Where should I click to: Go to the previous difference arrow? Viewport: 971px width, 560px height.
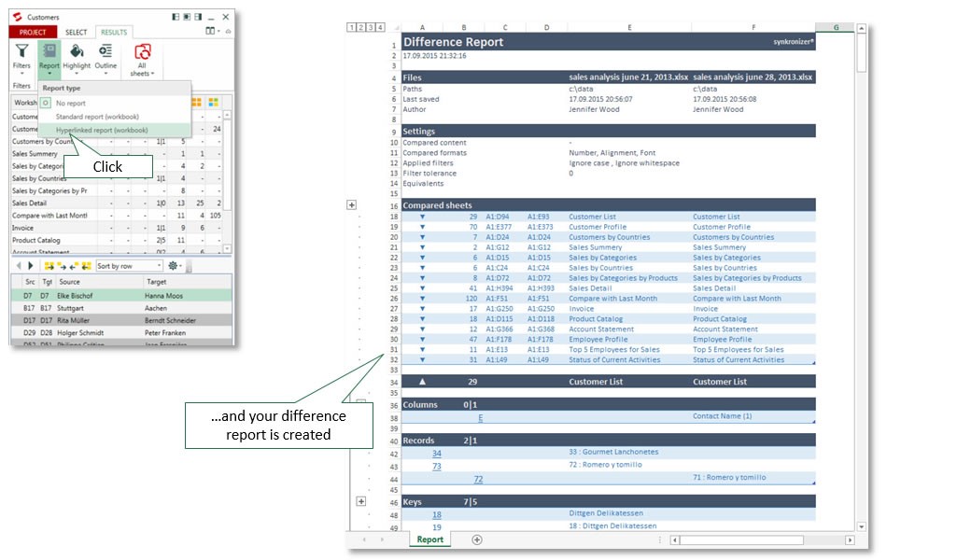19,265
